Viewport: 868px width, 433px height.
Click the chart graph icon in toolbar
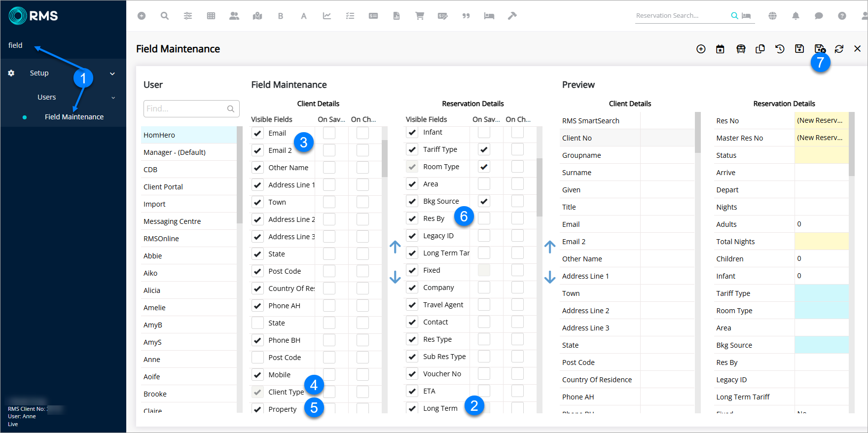coord(327,16)
